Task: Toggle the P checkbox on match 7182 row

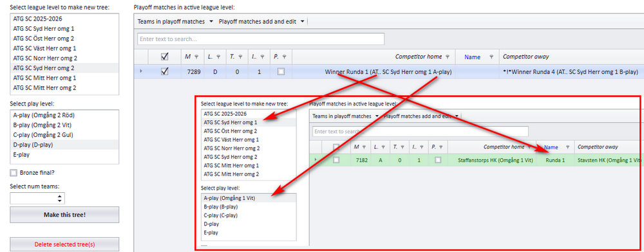Action: point(438,160)
